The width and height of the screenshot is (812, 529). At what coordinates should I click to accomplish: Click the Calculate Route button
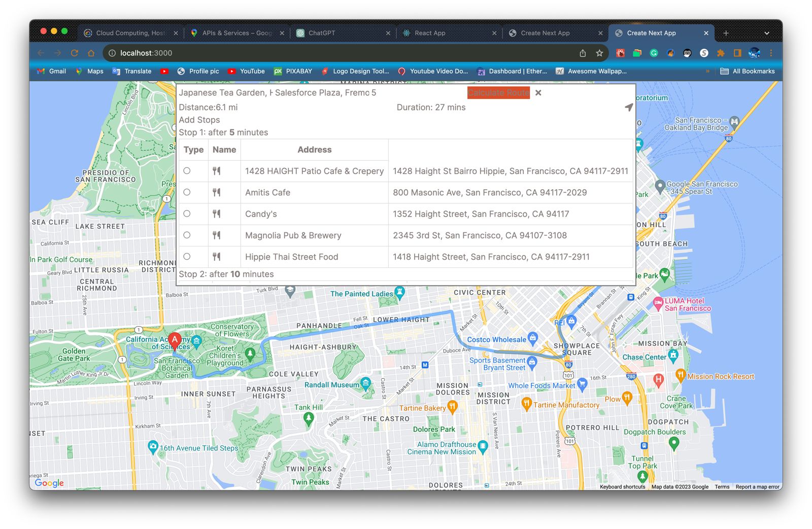498,93
